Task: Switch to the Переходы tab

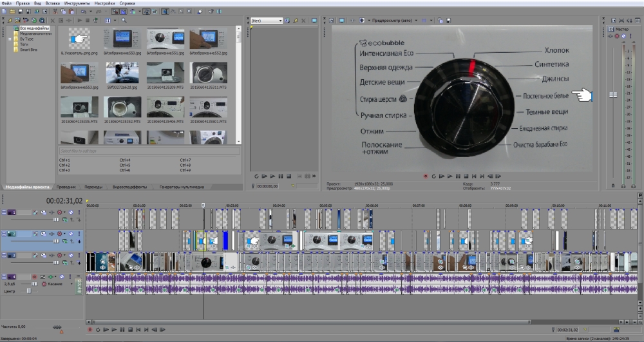Action: click(x=93, y=187)
